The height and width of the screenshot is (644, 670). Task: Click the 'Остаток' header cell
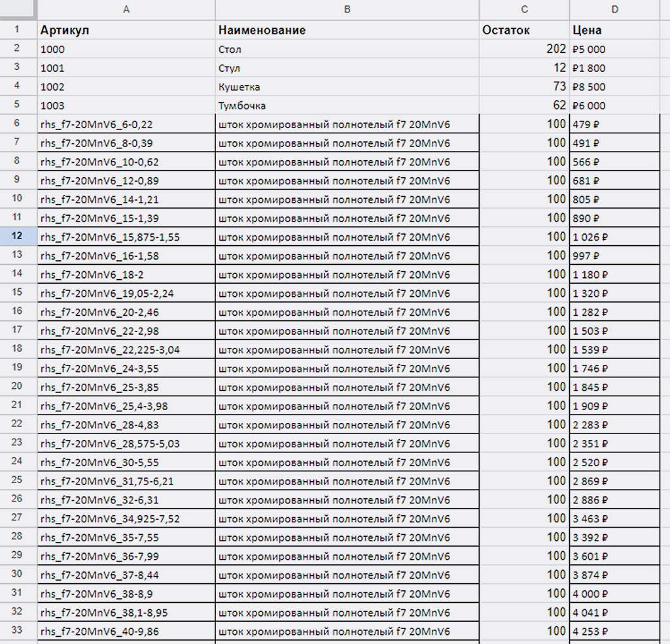tap(524, 30)
